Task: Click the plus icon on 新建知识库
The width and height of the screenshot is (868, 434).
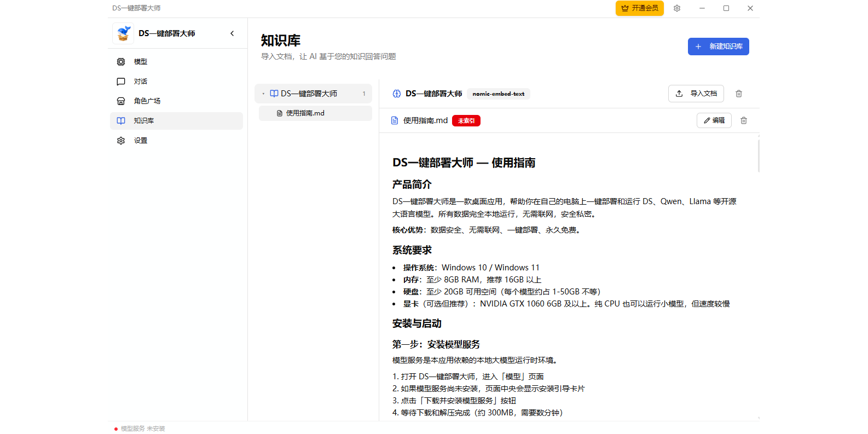Action: click(698, 47)
